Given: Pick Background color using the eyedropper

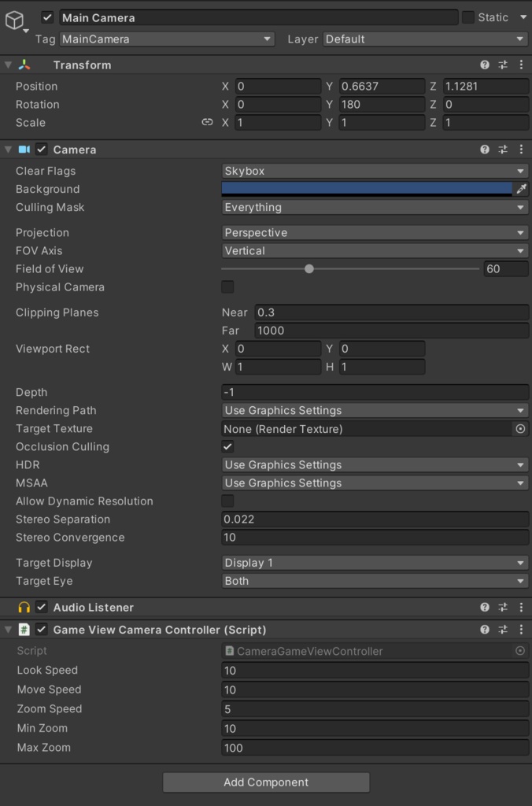Looking at the screenshot, I should click(x=521, y=189).
